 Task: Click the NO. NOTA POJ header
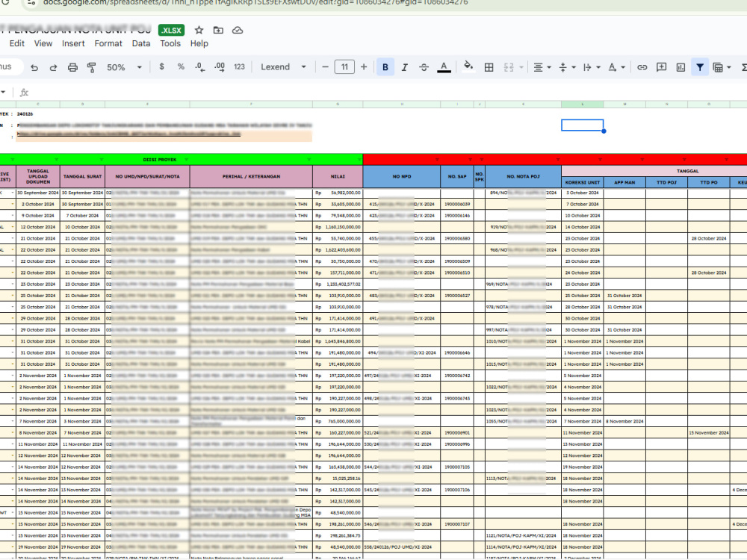(x=523, y=177)
